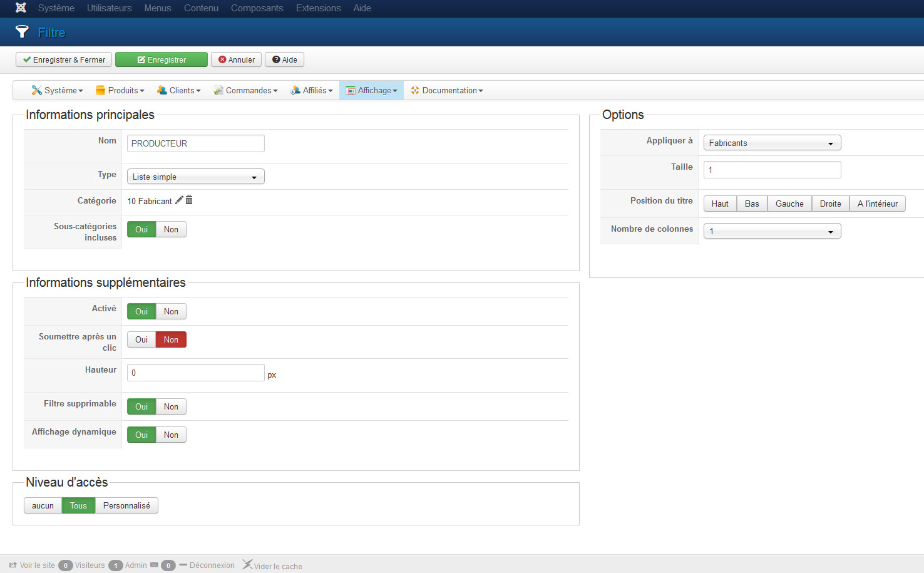
Task: Click the Nom input field
Action: point(195,143)
